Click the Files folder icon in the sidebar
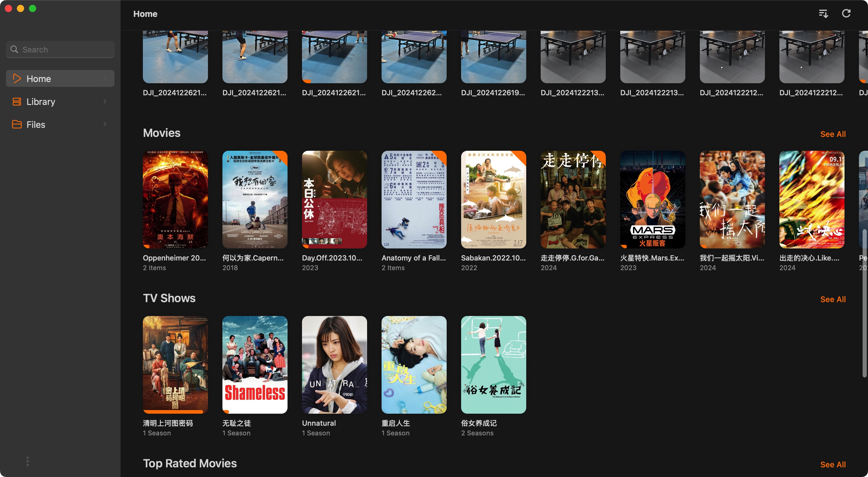The image size is (868, 477). (17, 125)
